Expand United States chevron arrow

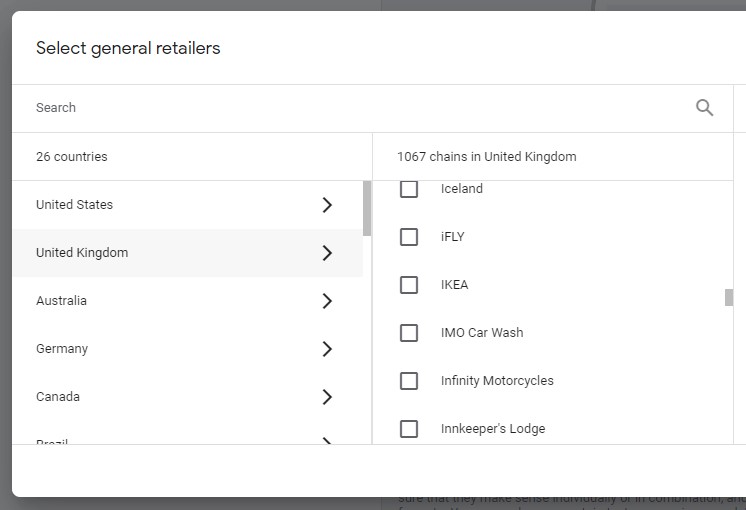327,205
